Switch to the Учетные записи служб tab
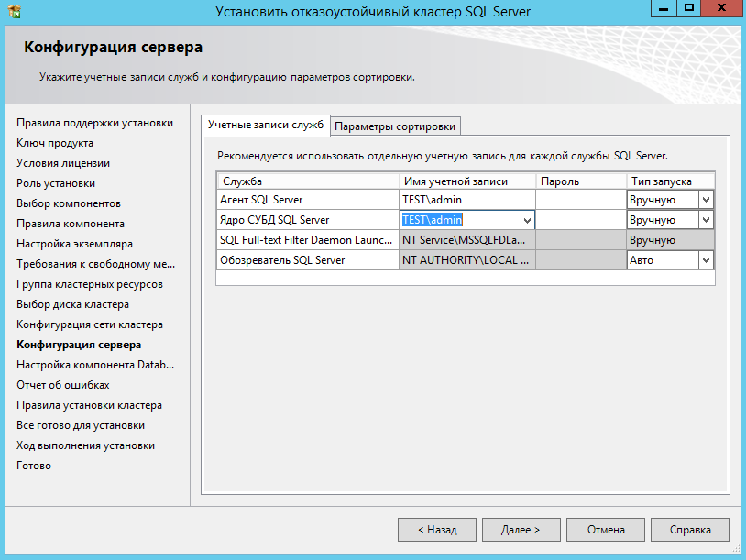The image size is (746, 560). pos(266,126)
